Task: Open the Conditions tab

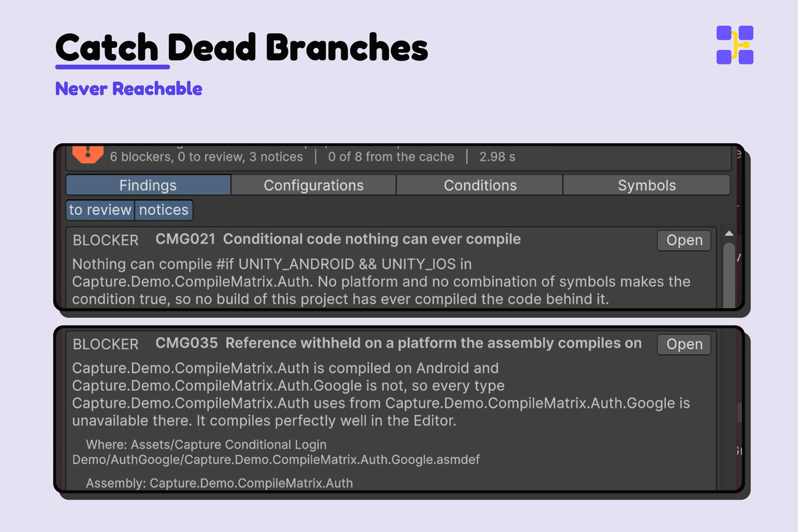Action: (480, 185)
